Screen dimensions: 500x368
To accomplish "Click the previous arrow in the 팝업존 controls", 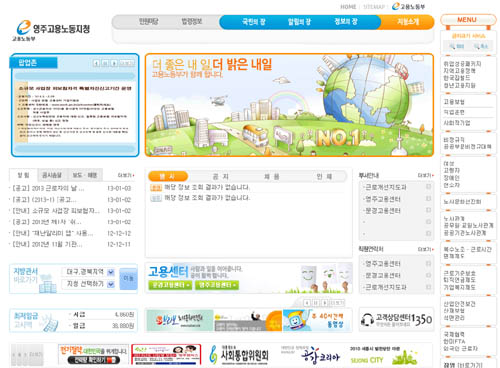I will 96,63.
